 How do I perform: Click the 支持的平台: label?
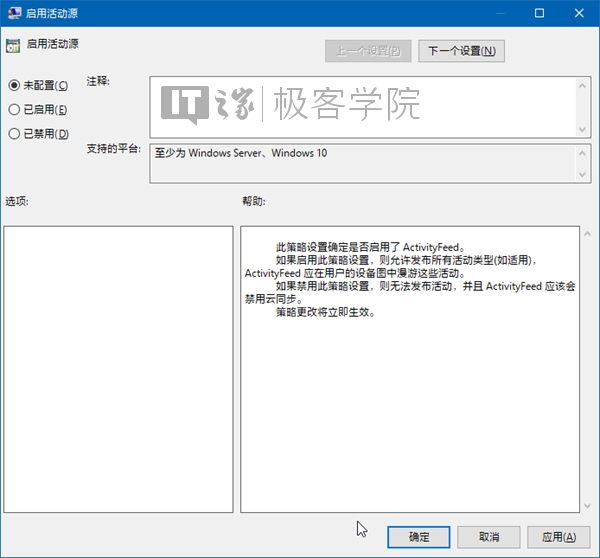(x=114, y=148)
